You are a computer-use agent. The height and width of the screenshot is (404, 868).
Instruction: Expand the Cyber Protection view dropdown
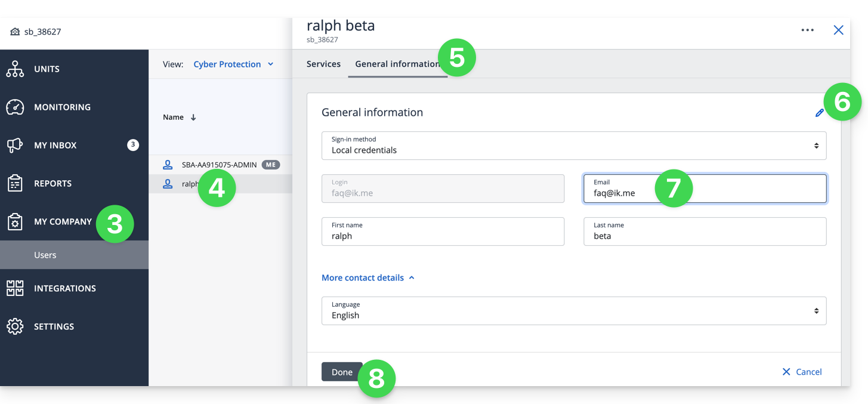click(233, 64)
